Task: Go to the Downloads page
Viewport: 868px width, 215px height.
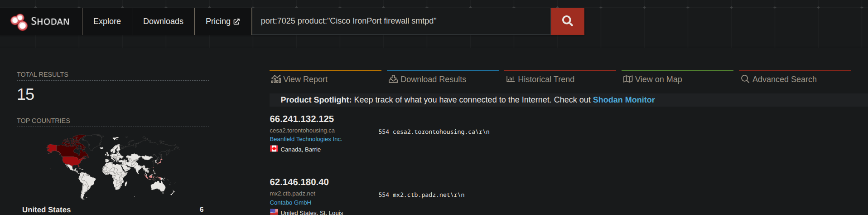Action: coord(163,21)
